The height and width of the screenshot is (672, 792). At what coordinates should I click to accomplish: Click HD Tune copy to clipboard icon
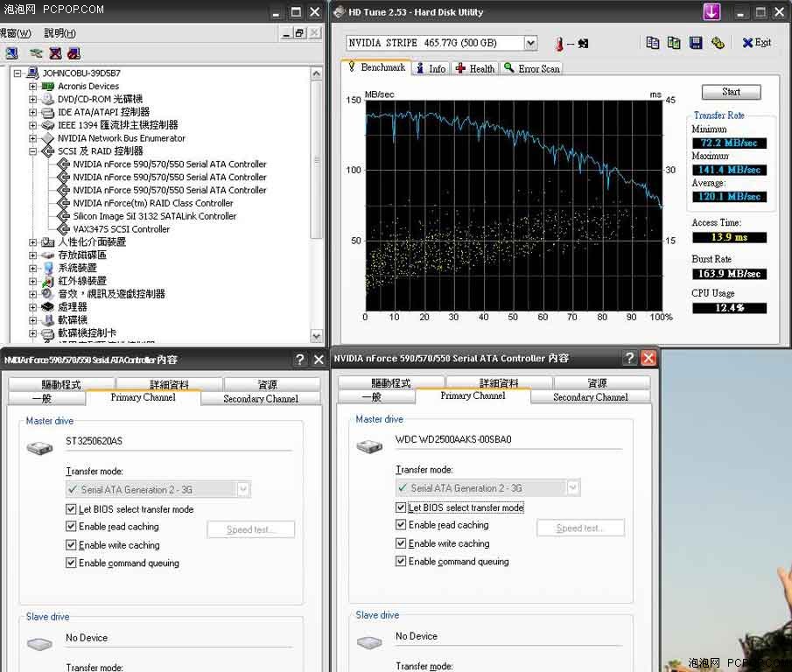(653, 43)
